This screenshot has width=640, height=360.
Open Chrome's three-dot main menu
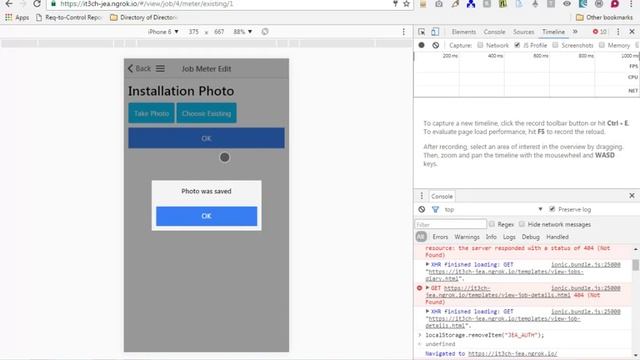[x=631, y=4]
